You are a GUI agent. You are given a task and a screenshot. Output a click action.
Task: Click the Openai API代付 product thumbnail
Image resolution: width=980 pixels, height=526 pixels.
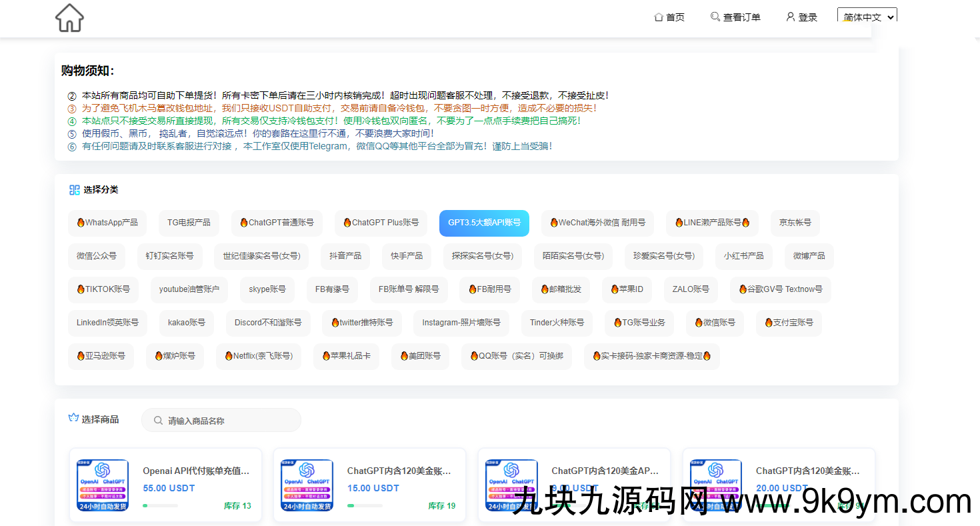tap(103, 485)
